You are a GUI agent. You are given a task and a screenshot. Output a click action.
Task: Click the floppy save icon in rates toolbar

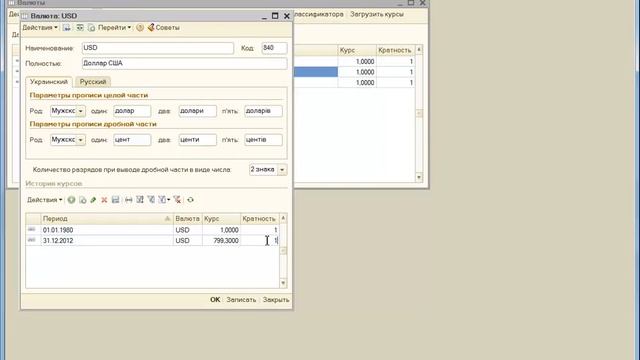pos(116,200)
